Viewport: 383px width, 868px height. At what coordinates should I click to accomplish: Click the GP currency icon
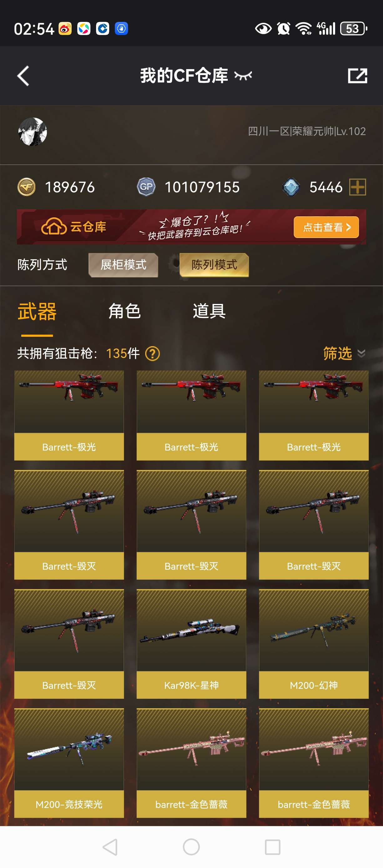pos(146,187)
